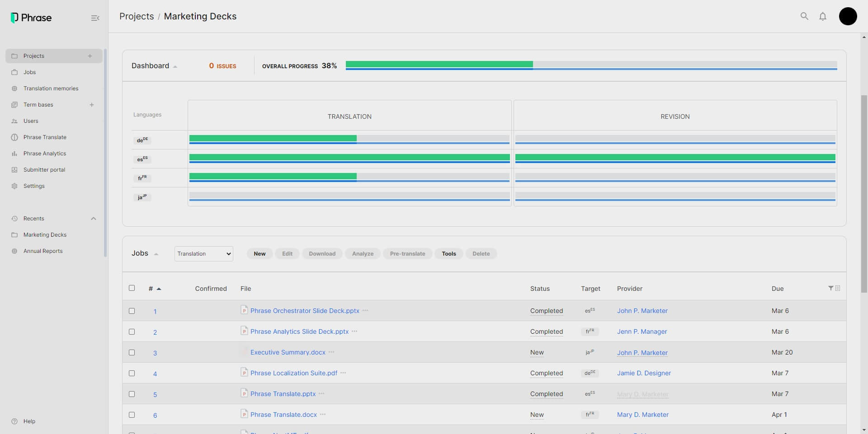The image size is (868, 434).
Task: Click the Delete button
Action: pos(481,254)
